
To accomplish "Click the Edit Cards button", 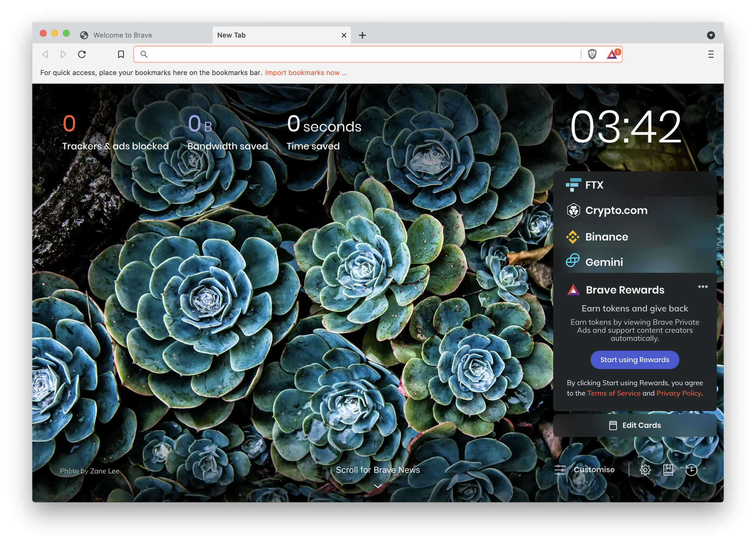I will (635, 425).
